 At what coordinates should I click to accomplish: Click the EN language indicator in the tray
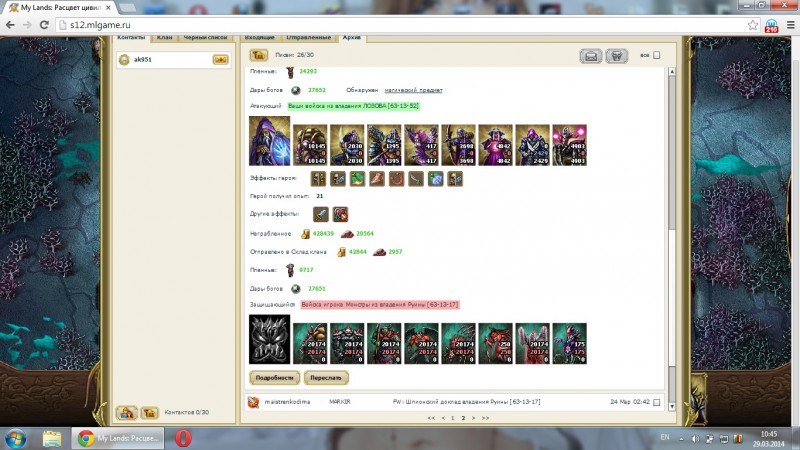[x=665, y=437]
